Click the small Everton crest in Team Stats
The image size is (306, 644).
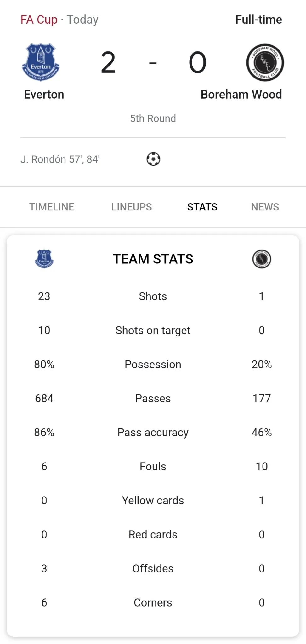pos(44,259)
